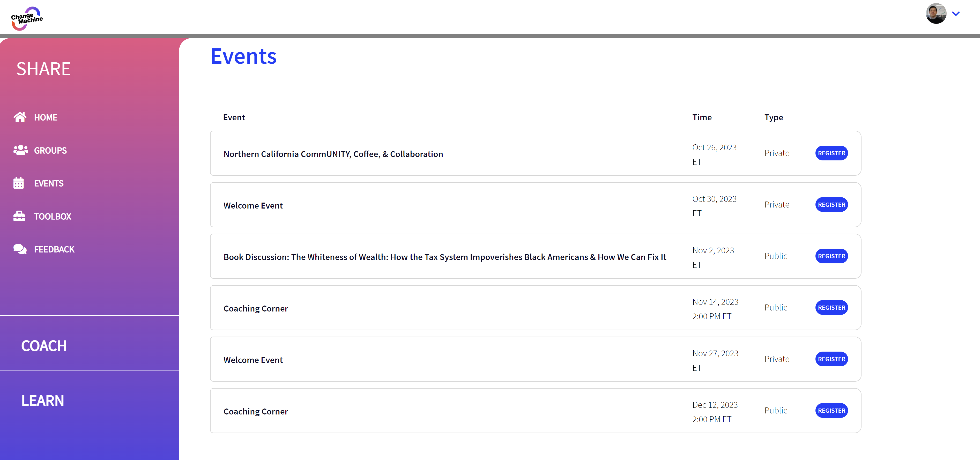
Task: Register for the Oct 30 Welcome Event
Action: click(x=831, y=205)
